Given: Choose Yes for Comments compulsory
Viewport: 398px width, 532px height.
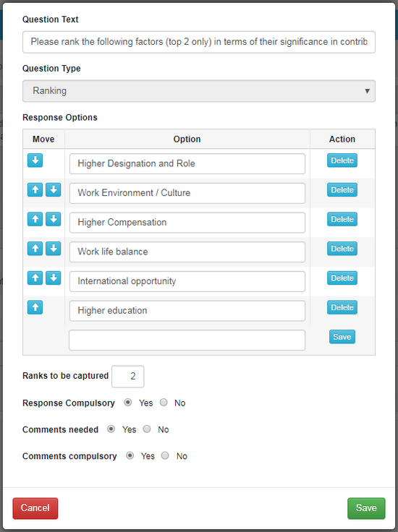Looking at the screenshot, I should pos(130,455).
